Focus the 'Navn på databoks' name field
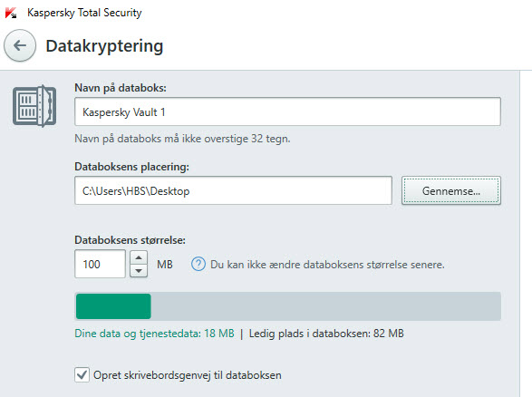Viewport: 532px width, 397px height. point(287,111)
